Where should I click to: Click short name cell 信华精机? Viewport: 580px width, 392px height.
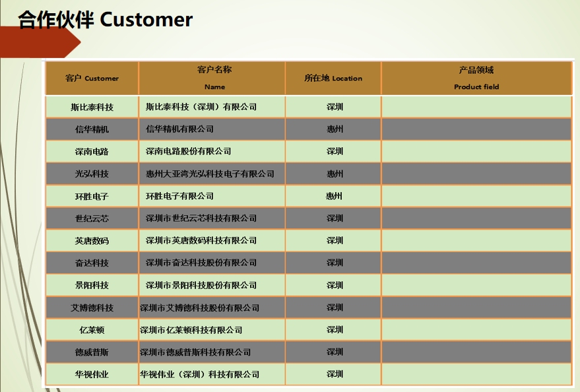pyautogui.click(x=92, y=129)
